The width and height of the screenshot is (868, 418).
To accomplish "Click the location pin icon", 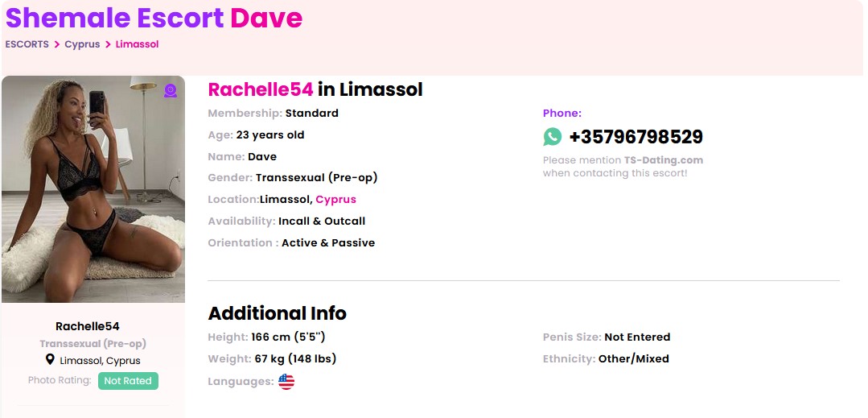I will 50,360.
